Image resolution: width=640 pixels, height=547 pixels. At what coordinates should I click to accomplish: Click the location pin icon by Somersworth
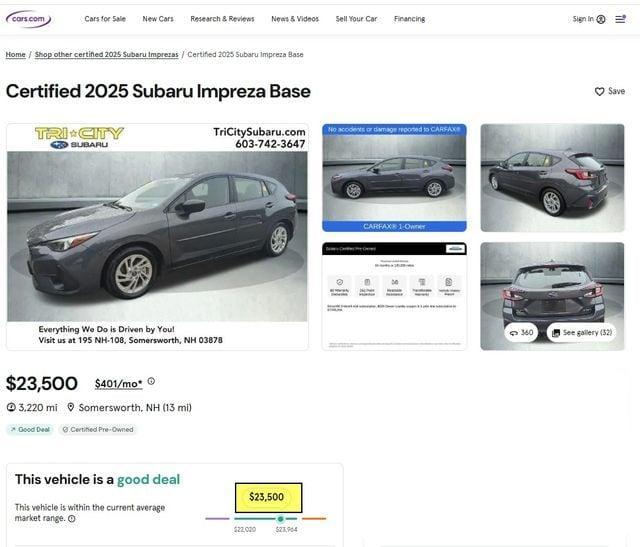click(71, 407)
